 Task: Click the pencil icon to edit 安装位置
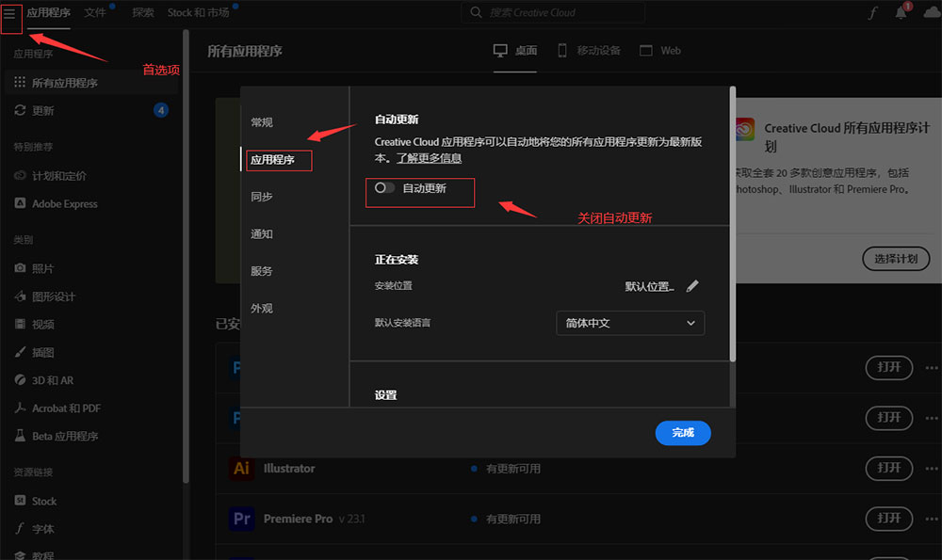tap(693, 285)
